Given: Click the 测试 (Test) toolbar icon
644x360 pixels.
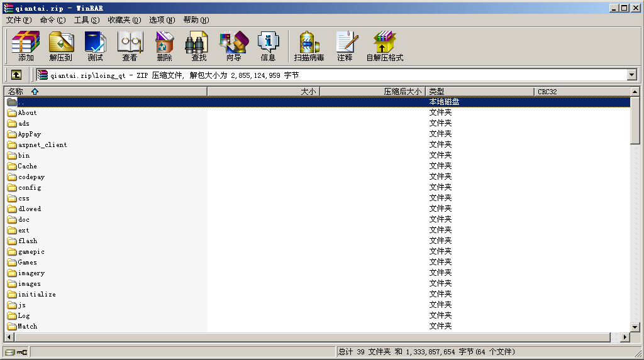Looking at the screenshot, I should pos(95,46).
